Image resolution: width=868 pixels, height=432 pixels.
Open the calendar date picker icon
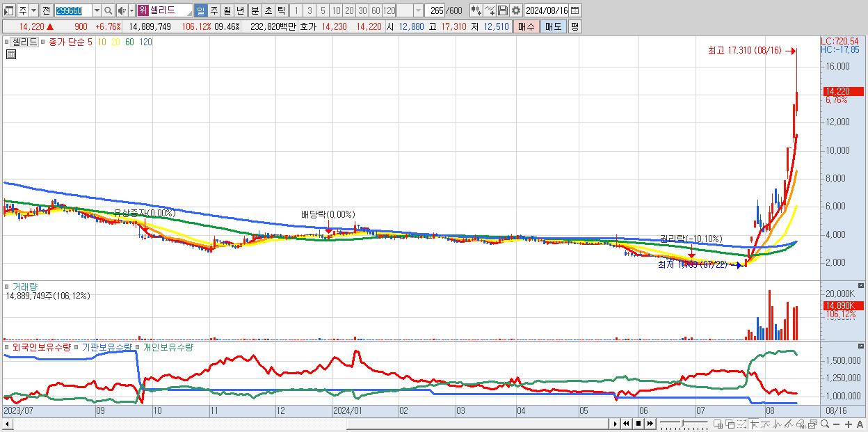(x=575, y=10)
